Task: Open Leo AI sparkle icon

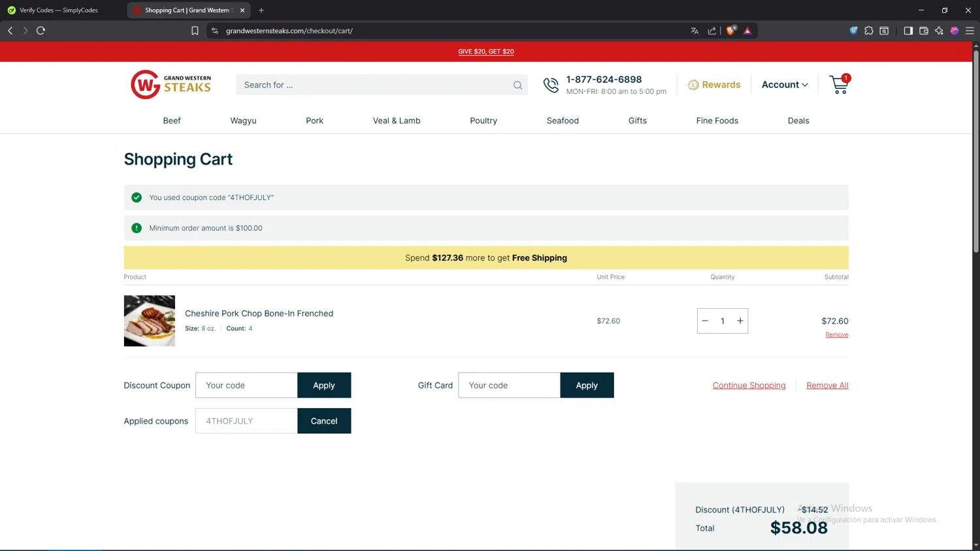Action: (939, 31)
